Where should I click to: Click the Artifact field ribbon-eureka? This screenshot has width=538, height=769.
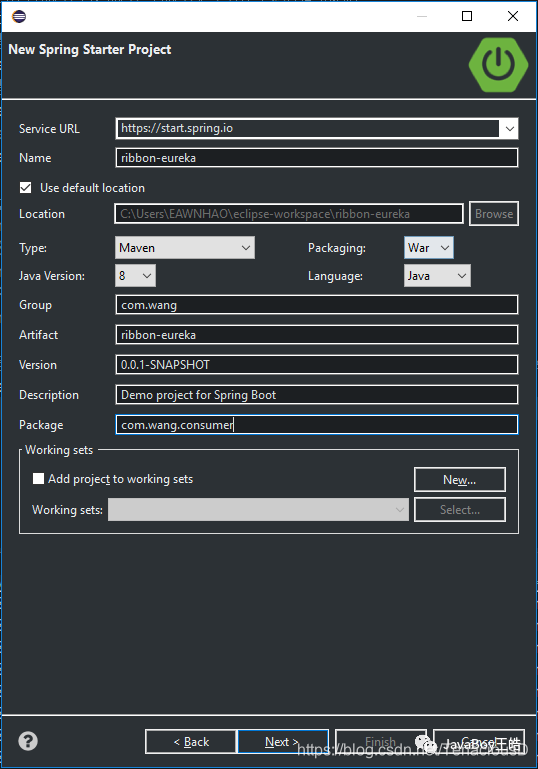(317, 335)
